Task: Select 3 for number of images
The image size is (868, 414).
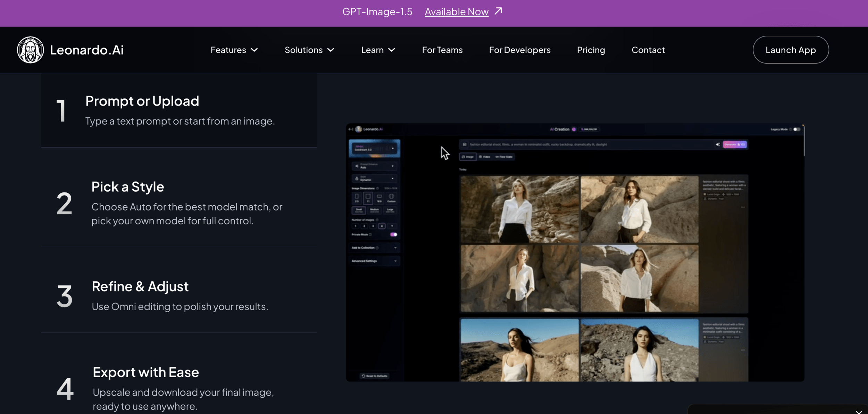Action: [x=373, y=226]
